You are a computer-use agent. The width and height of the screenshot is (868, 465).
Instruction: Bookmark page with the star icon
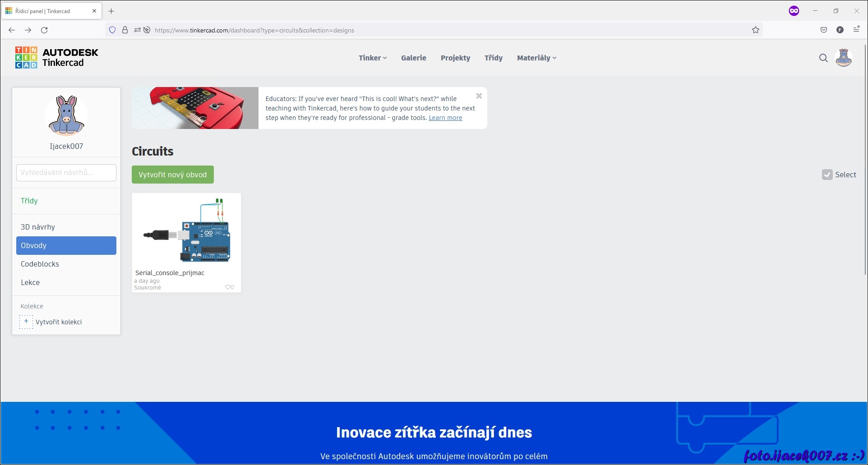pyautogui.click(x=756, y=30)
